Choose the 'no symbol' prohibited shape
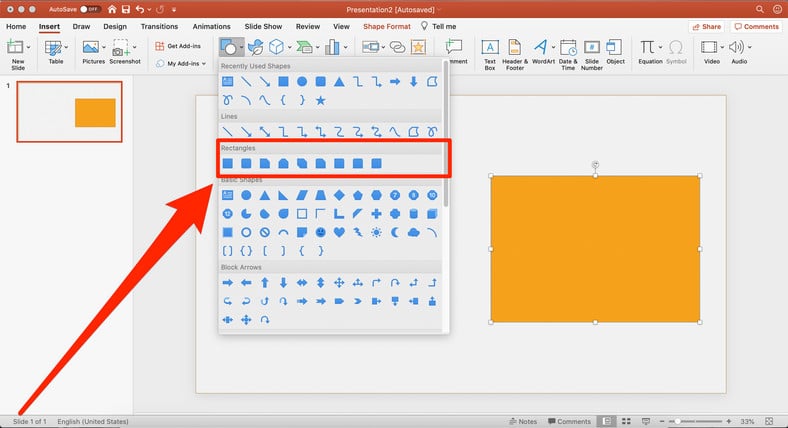The width and height of the screenshot is (788, 428). click(x=265, y=232)
